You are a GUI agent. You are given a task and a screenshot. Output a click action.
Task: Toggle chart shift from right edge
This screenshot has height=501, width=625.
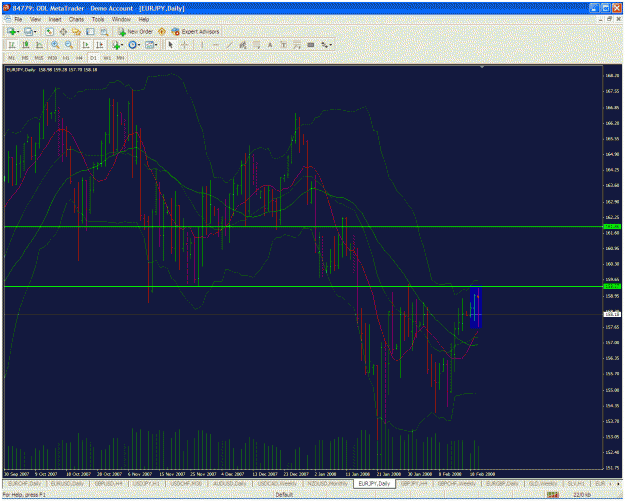[99, 45]
